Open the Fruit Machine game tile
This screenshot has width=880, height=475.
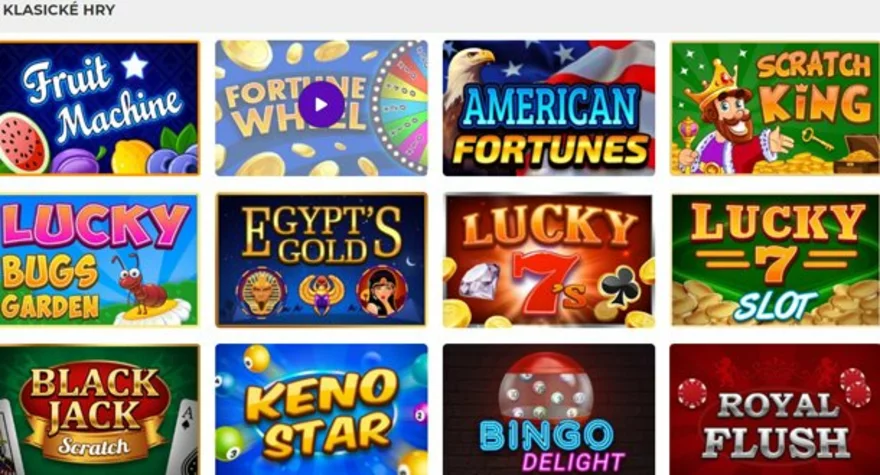pyautogui.click(x=99, y=108)
